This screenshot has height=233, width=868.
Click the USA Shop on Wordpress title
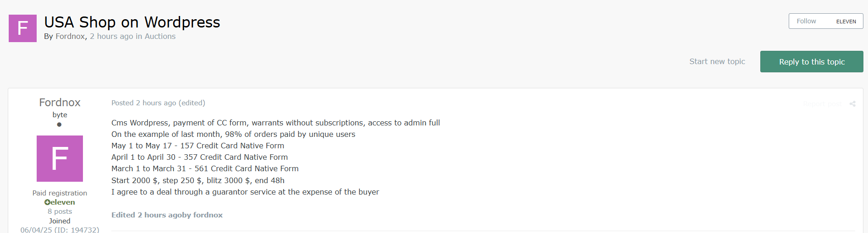(x=132, y=22)
